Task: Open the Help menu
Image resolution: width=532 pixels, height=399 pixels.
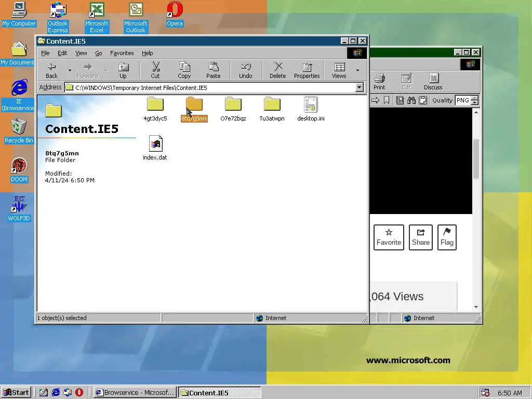Action: click(147, 53)
